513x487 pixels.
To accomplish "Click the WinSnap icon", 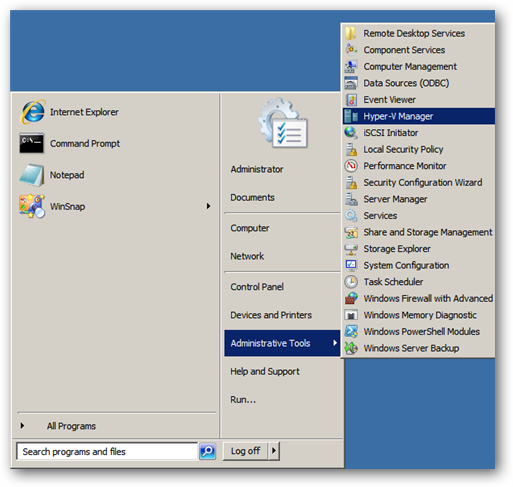I will [32, 206].
